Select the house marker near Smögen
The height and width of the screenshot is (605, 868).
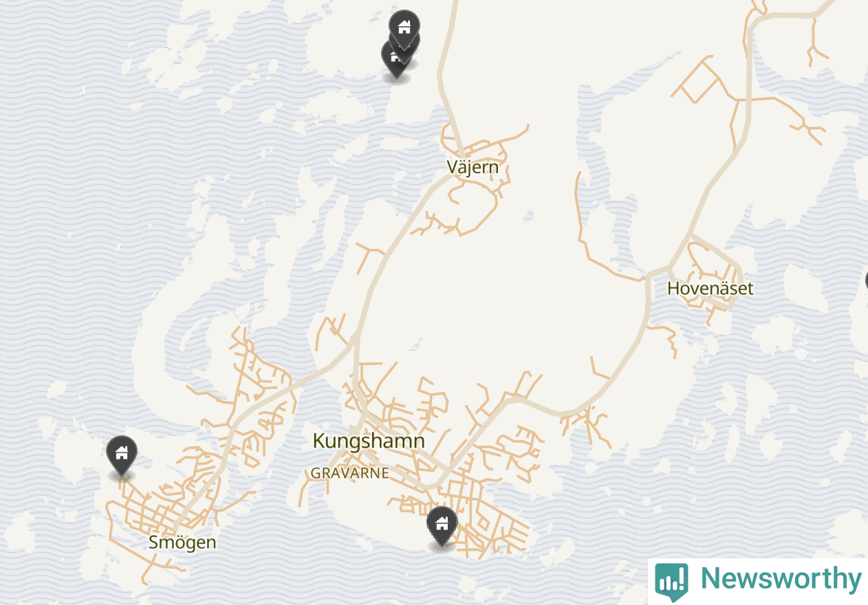click(x=122, y=455)
